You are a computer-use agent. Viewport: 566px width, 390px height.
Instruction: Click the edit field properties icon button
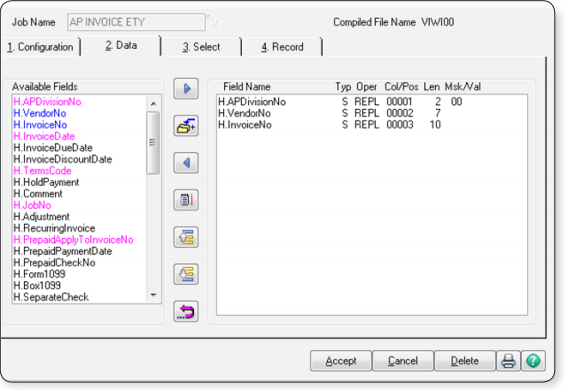pos(186,200)
